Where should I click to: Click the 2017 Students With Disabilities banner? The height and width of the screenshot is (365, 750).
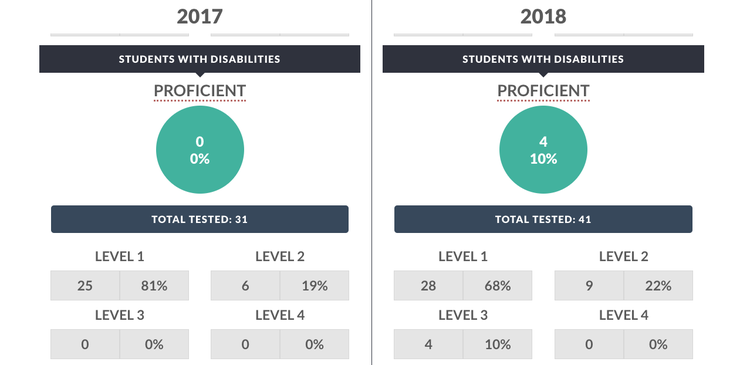[x=199, y=59]
